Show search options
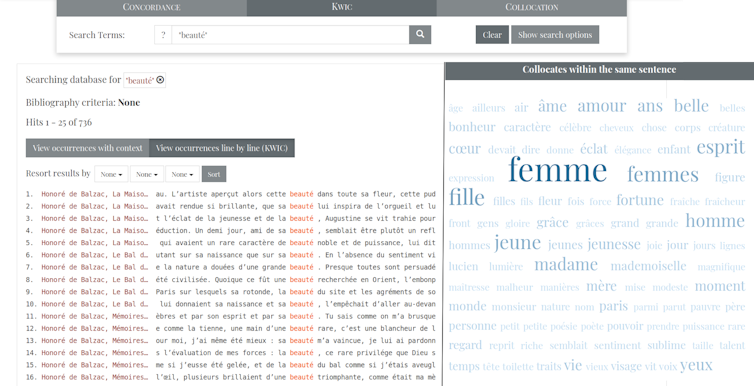The width and height of the screenshot is (754, 386). pos(555,35)
